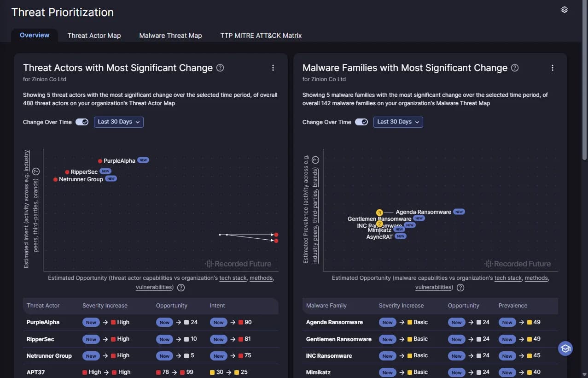Click APT37 in the threat actor table
The width and height of the screenshot is (588, 378).
tap(36, 372)
